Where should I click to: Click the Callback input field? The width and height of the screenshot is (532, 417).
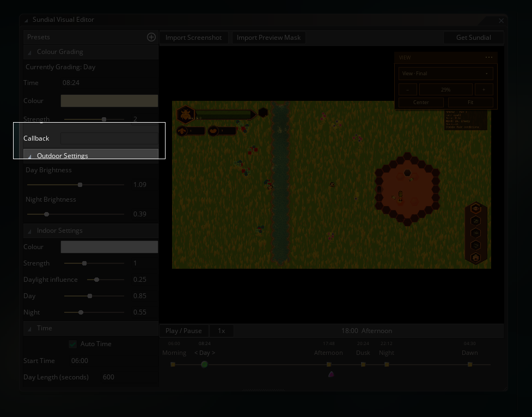(x=109, y=138)
